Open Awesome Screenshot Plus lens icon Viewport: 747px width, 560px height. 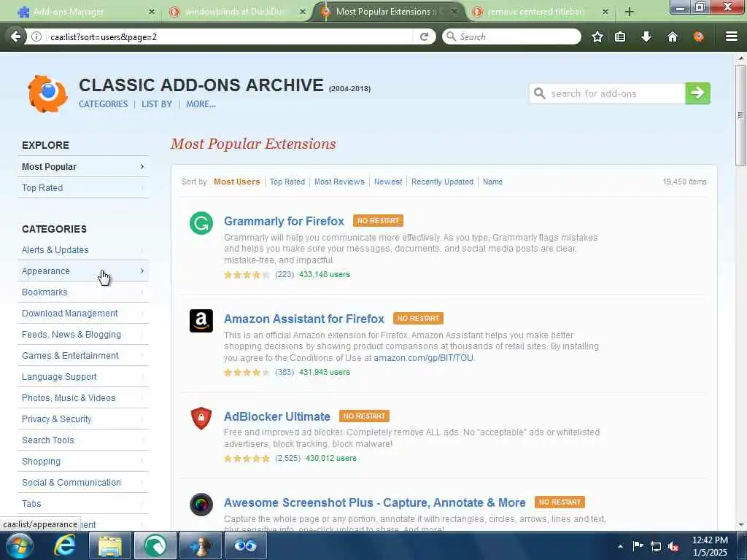[201, 505]
